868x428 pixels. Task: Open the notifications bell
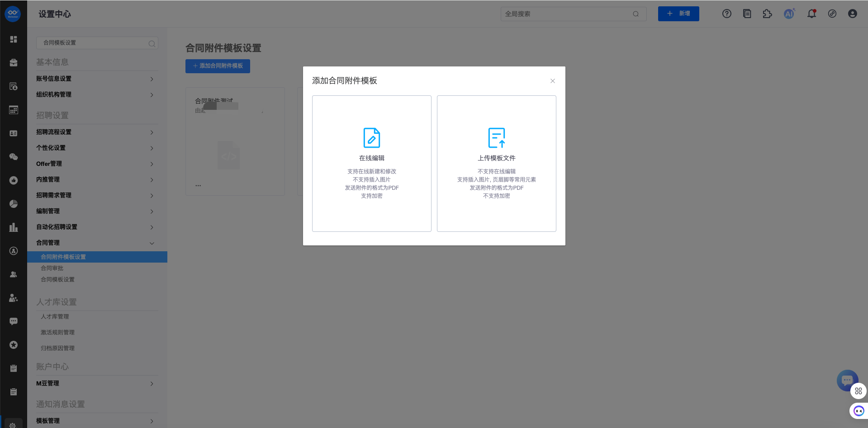point(812,14)
